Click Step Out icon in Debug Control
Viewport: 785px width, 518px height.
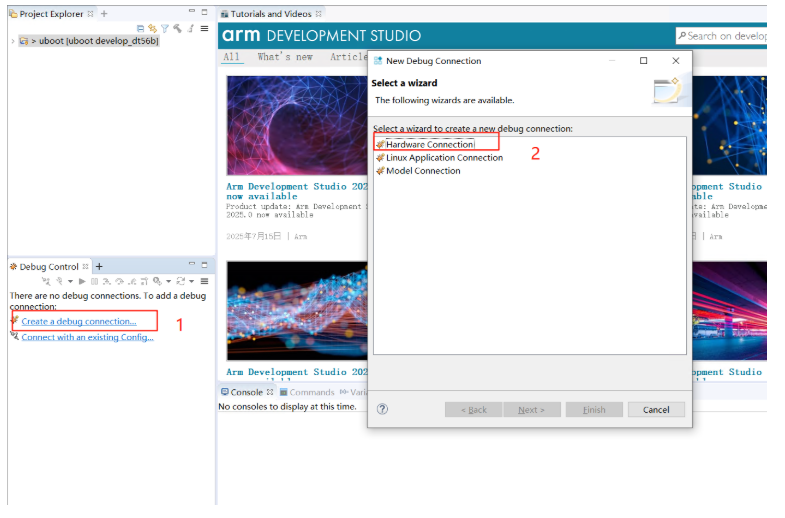click(x=132, y=282)
